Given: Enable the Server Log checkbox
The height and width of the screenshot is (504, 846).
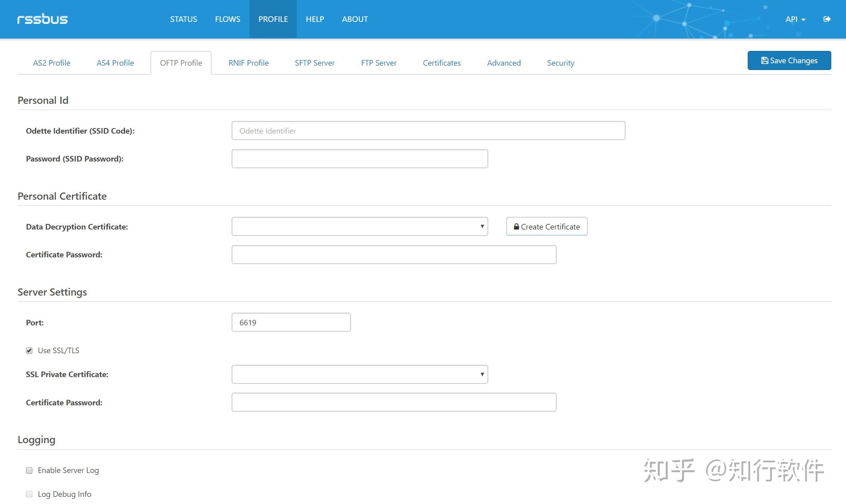Looking at the screenshot, I should (29, 470).
